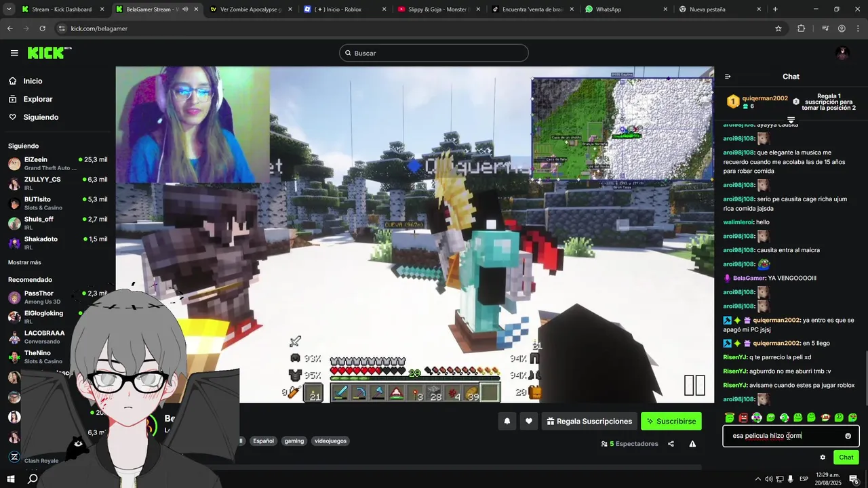Open PassThor recommended channel
The width and height of the screenshot is (868, 488).
click(58, 297)
